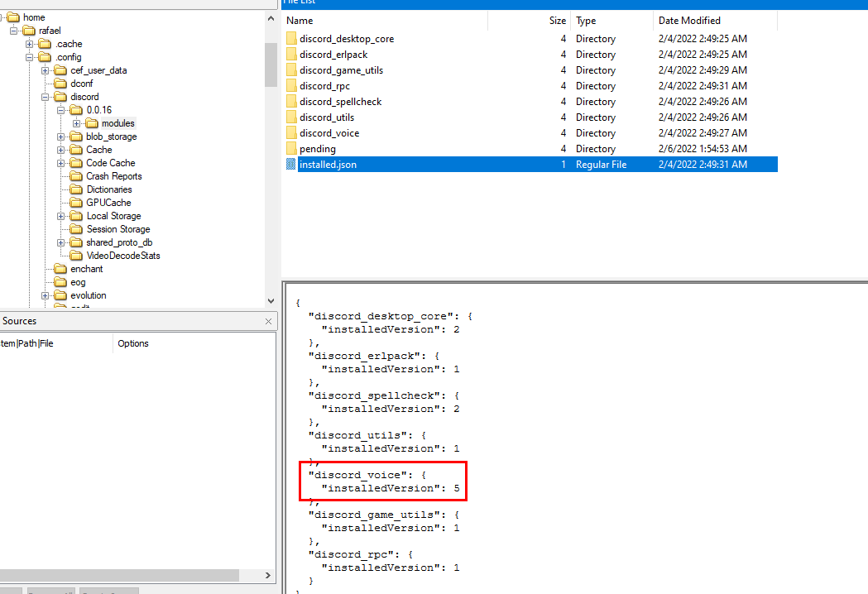Select the Code Cache folder label
The width and height of the screenshot is (868, 594).
[x=111, y=163]
